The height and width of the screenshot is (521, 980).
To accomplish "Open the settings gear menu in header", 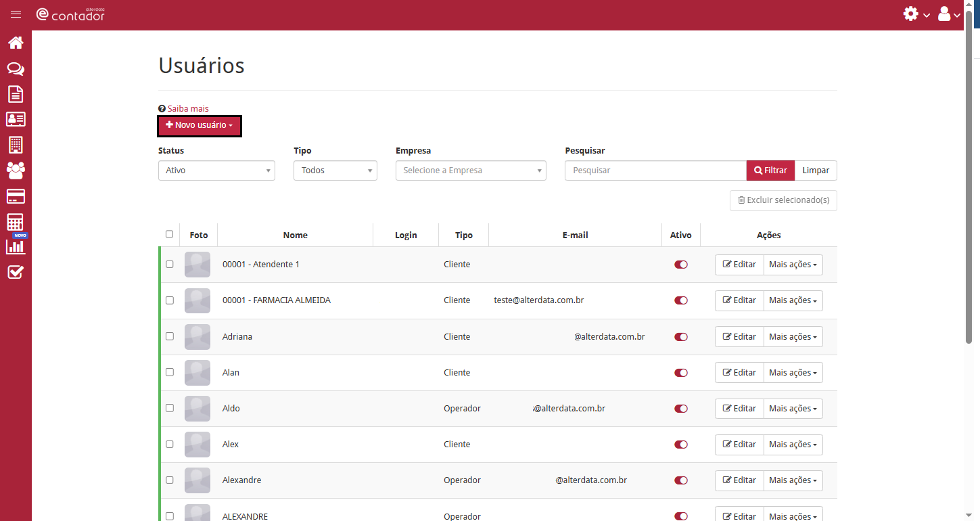I will [x=916, y=14].
